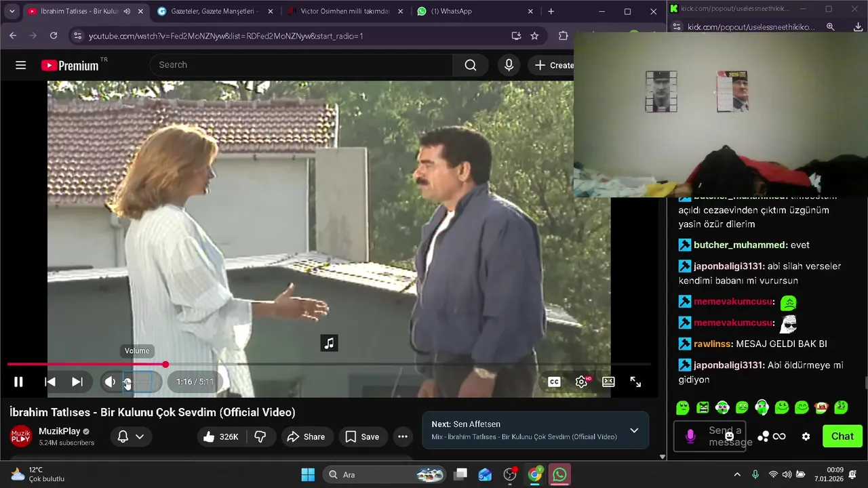
Task: Open a new browser tab
Action: [551, 12]
